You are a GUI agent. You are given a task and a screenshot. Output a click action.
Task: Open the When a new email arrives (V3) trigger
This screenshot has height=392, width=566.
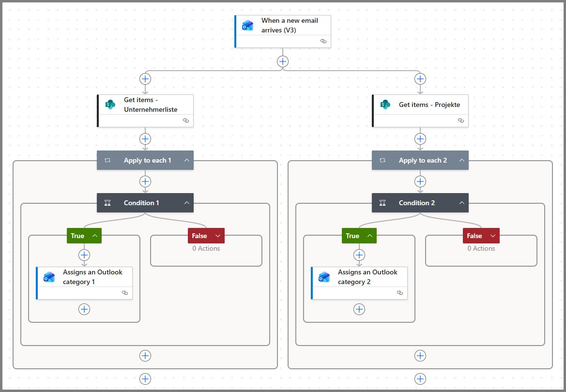pyautogui.click(x=283, y=31)
